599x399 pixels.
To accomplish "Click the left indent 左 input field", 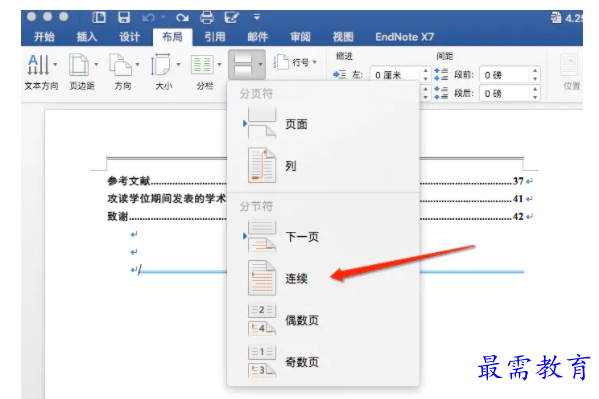I will click(x=396, y=75).
